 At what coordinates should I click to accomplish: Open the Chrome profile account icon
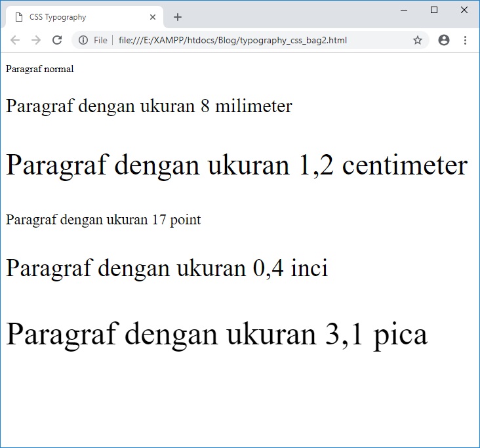444,40
